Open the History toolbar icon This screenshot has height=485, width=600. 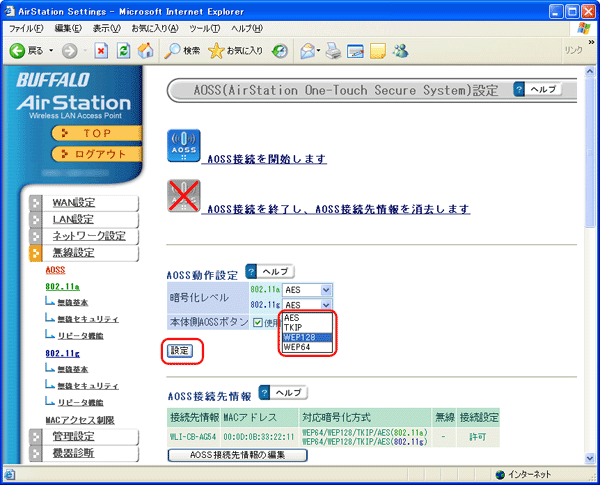[x=280, y=51]
